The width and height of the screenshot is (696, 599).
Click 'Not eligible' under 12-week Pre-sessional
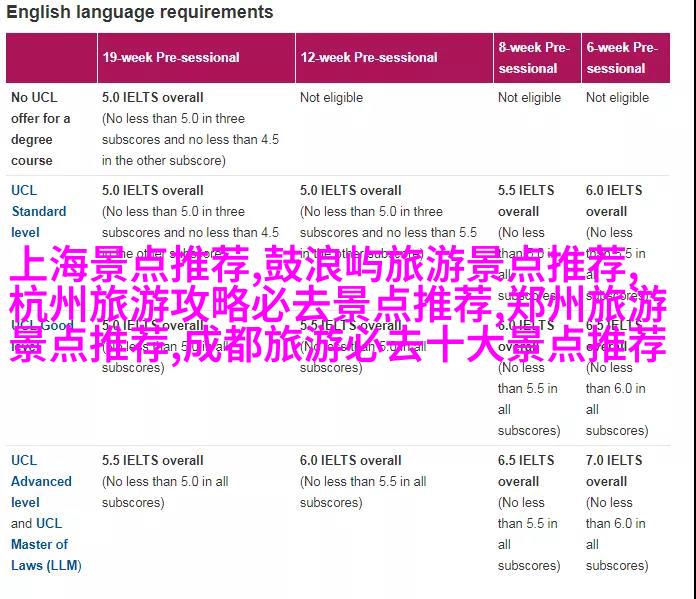point(331,97)
